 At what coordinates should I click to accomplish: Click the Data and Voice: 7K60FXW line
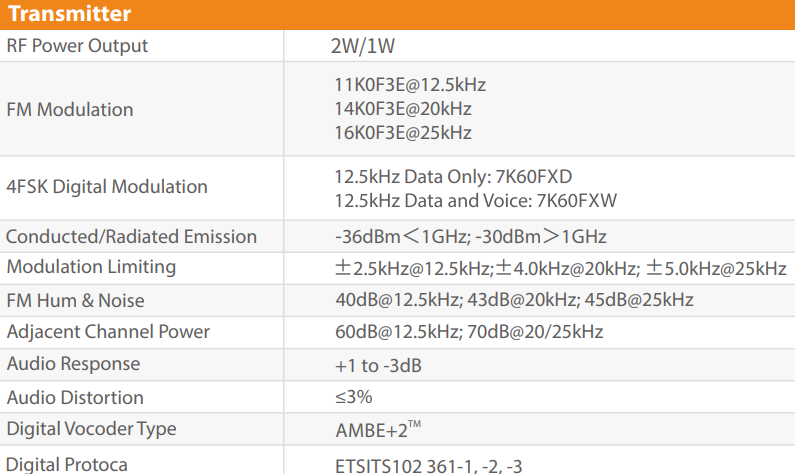(475, 200)
